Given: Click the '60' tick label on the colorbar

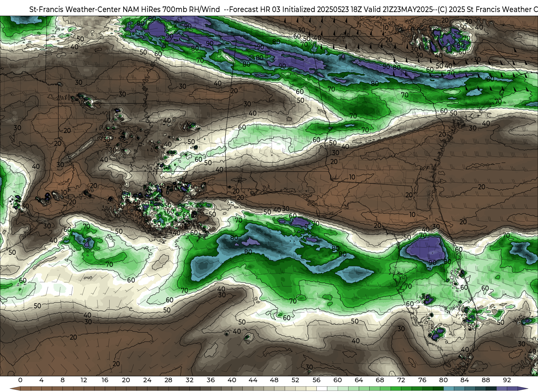Looking at the screenshot, I should 338,380.
